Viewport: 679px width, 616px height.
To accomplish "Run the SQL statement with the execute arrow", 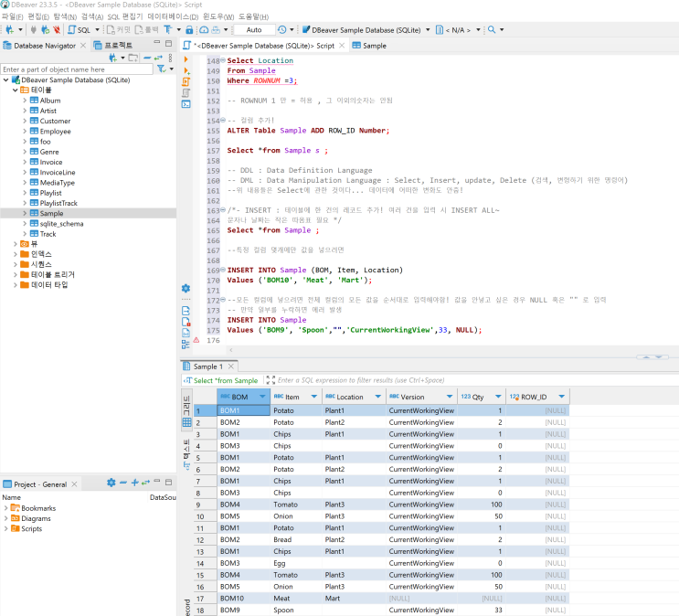I will click(186, 59).
